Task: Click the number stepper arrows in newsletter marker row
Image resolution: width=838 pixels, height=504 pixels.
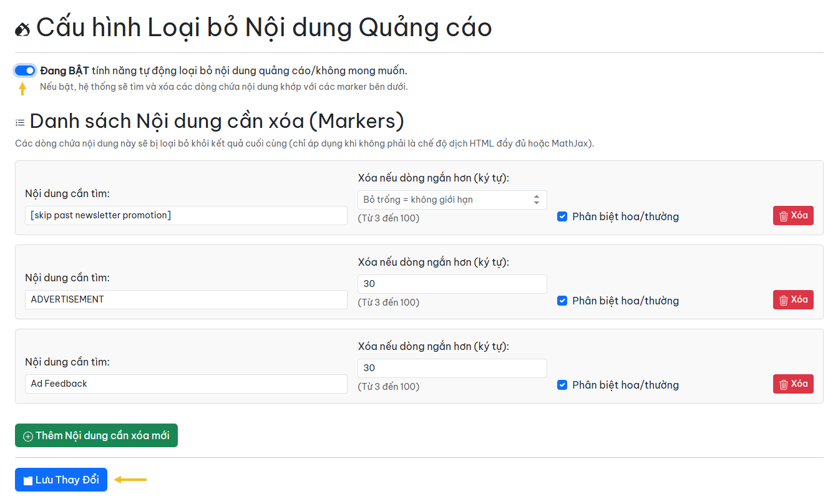Action: (x=536, y=200)
